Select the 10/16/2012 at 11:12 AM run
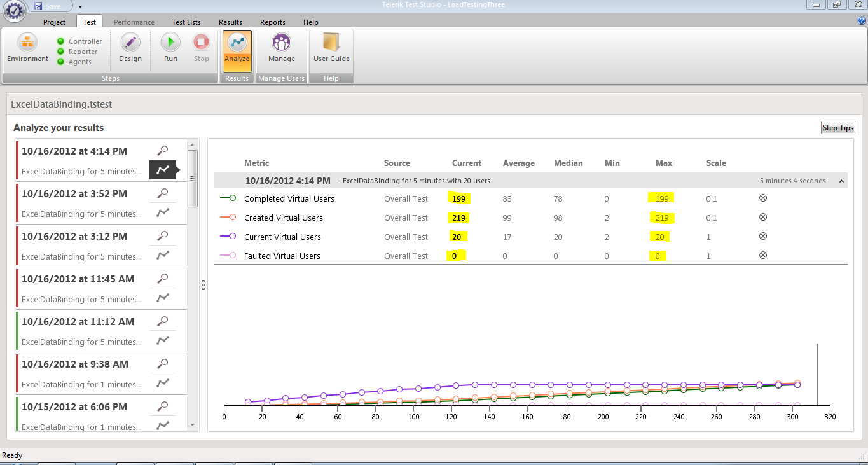The image size is (868, 465). (x=78, y=322)
